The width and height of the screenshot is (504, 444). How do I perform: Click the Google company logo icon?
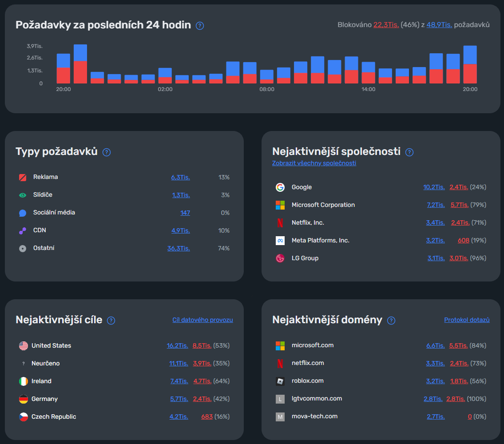pyautogui.click(x=280, y=187)
